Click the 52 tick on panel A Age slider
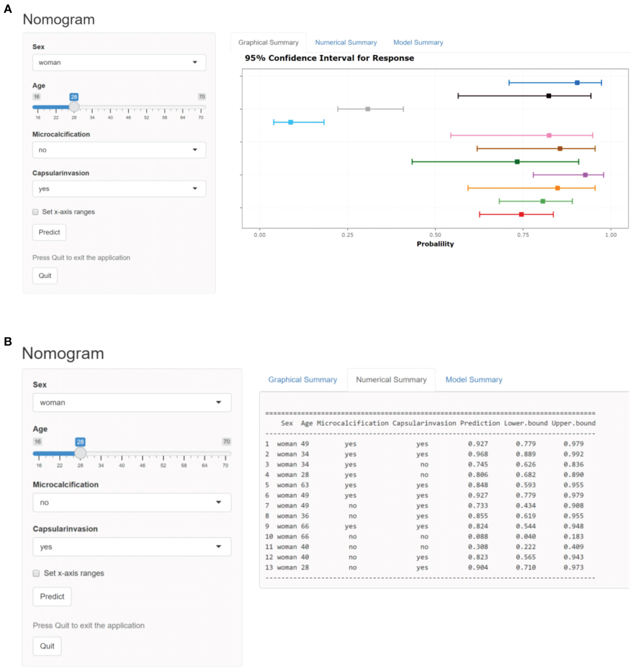The width and height of the screenshot is (631, 672). pos(147,117)
